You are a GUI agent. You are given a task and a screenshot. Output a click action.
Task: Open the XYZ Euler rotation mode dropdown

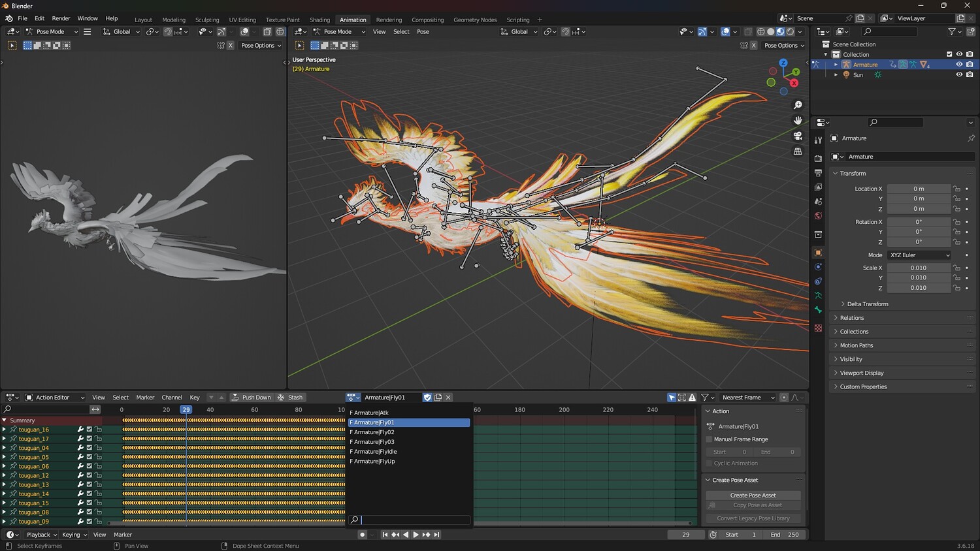(919, 255)
